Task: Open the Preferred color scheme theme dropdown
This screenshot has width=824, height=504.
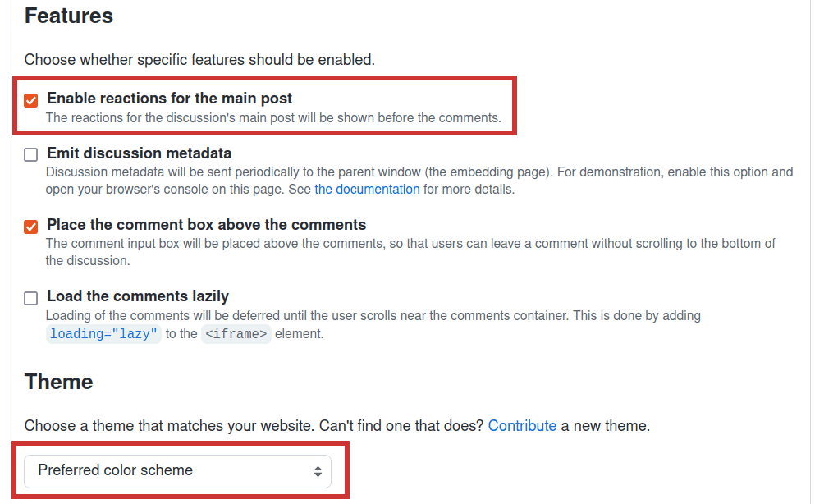Action: [x=176, y=471]
